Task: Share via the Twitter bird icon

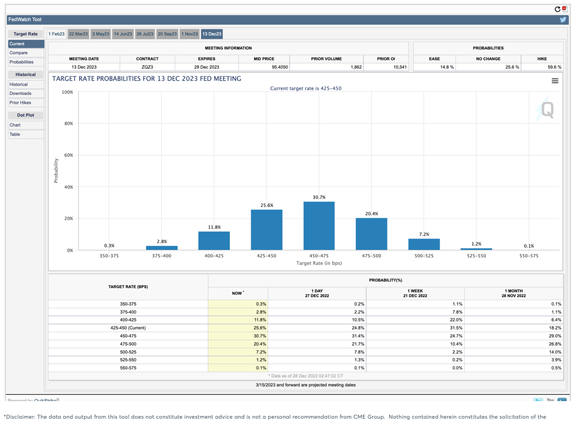Action: click(x=563, y=20)
